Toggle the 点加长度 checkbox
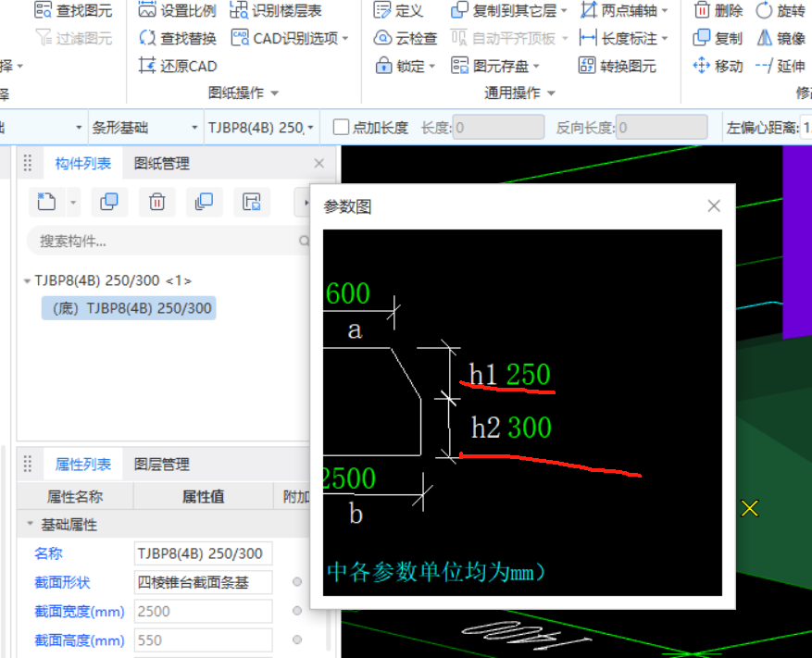The height and width of the screenshot is (658, 812). point(340,128)
